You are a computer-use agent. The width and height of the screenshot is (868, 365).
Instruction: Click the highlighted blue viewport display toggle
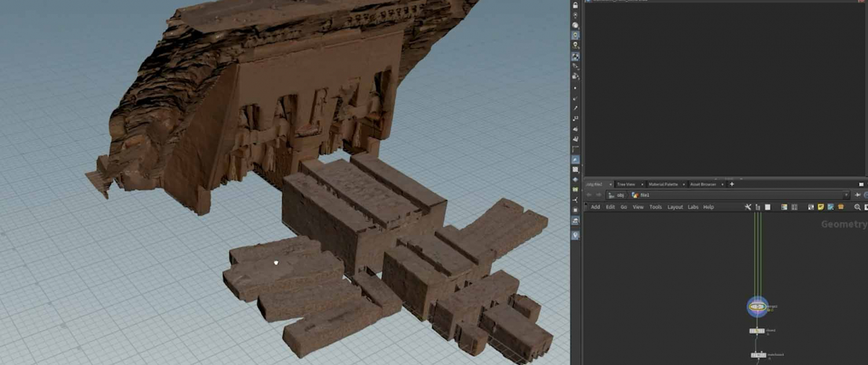(x=575, y=57)
